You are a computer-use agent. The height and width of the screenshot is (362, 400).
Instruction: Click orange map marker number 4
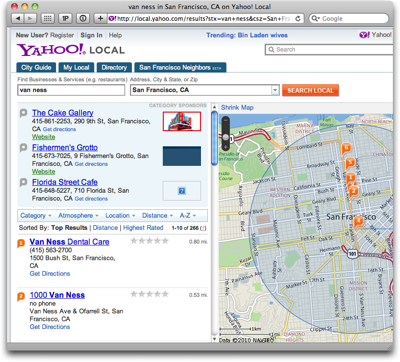358,222
